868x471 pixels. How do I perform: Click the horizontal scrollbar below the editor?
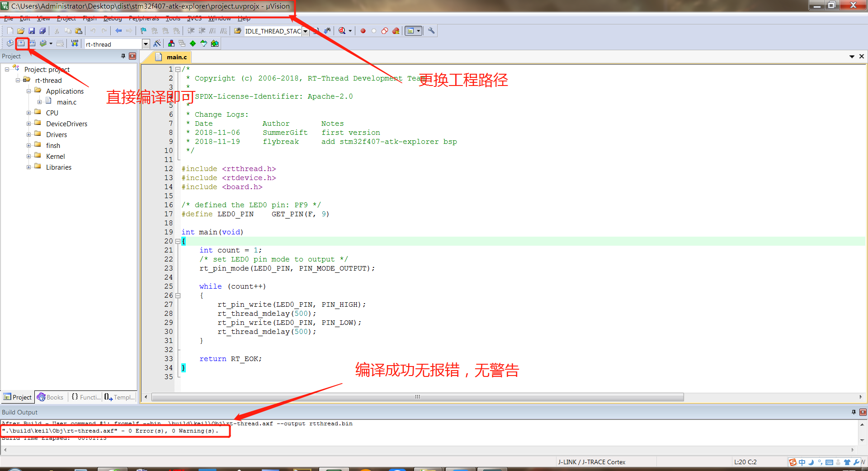click(416, 397)
